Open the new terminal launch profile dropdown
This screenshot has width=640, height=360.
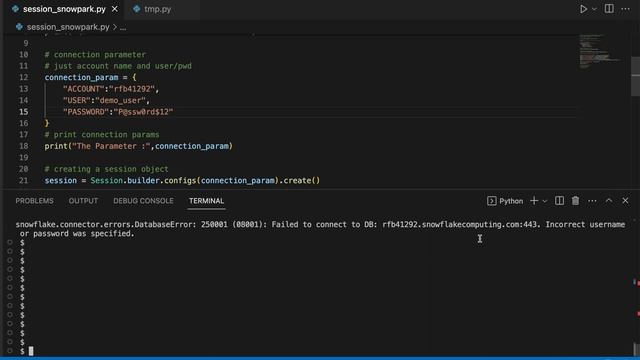(x=544, y=201)
